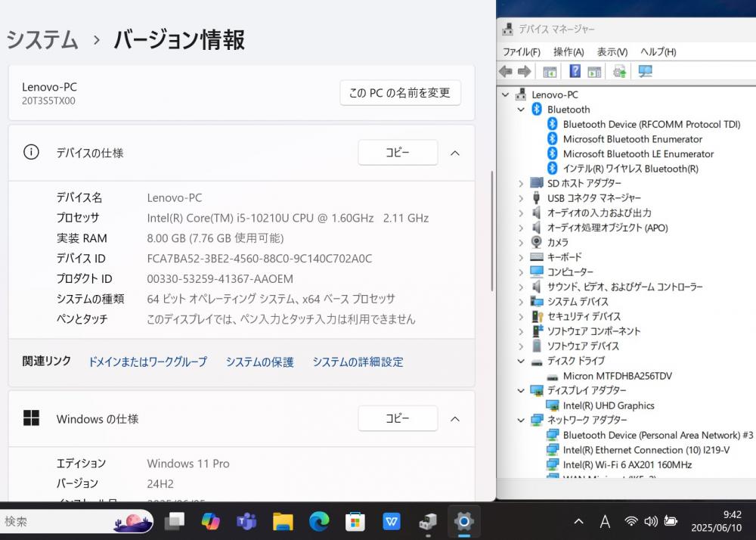This screenshot has width=756, height=540.
Task: Click the IME input mode 'A' indicator
Action: (x=605, y=521)
